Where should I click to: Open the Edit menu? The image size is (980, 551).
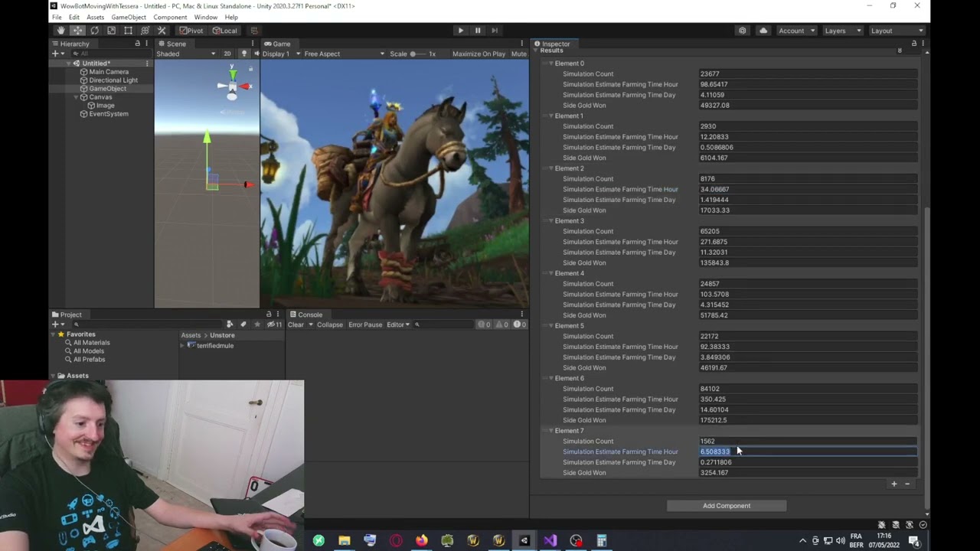click(74, 17)
